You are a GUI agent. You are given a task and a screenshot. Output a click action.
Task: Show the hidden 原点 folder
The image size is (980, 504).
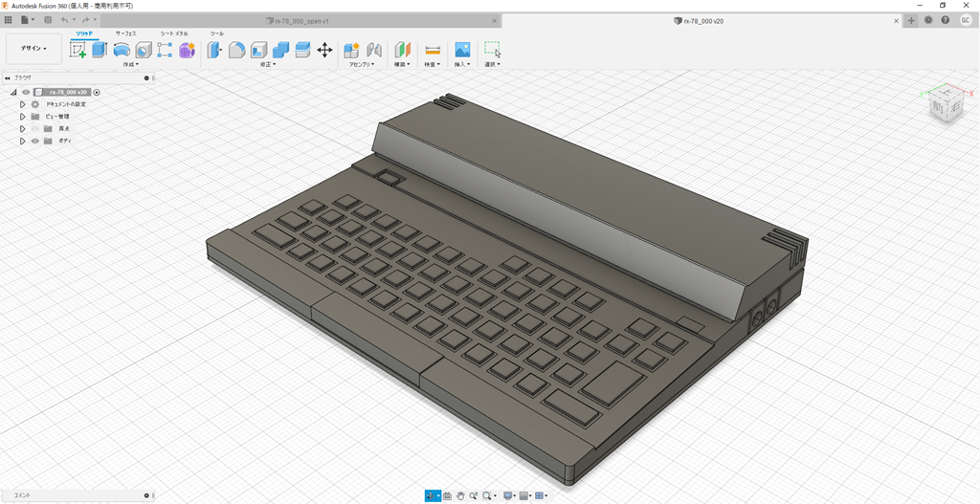pos(34,128)
